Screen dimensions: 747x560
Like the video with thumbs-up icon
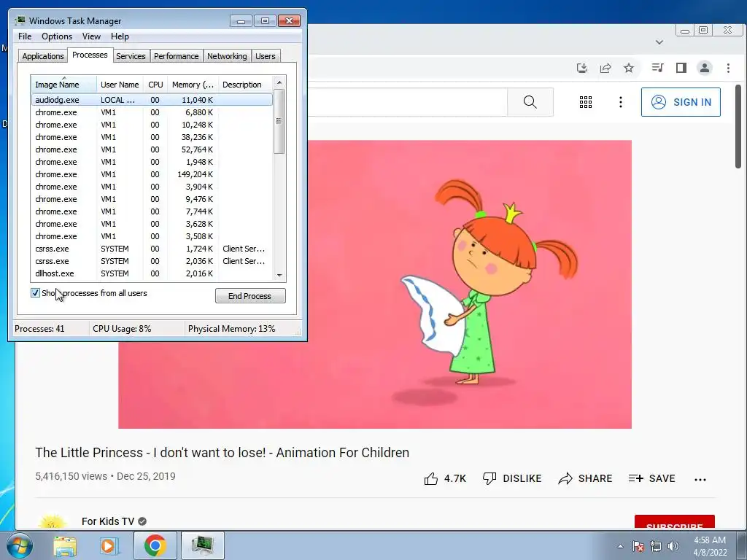431,478
